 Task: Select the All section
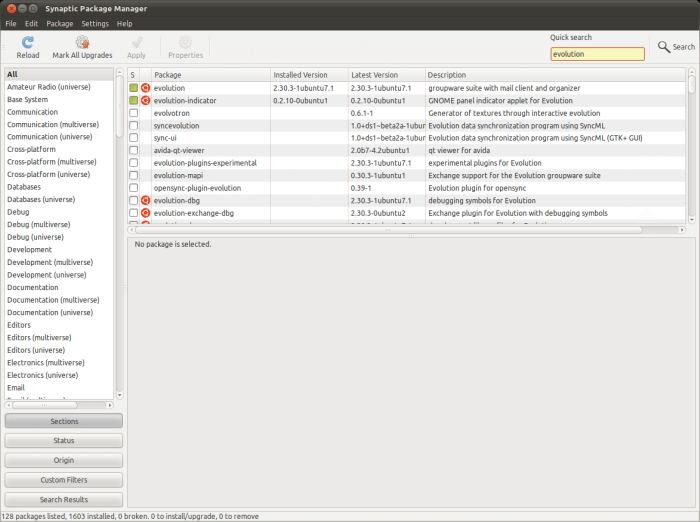(x=59, y=74)
